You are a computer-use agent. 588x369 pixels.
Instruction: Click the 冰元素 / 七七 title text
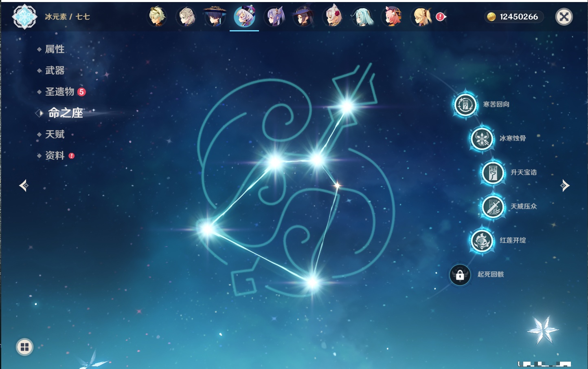[x=67, y=17]
